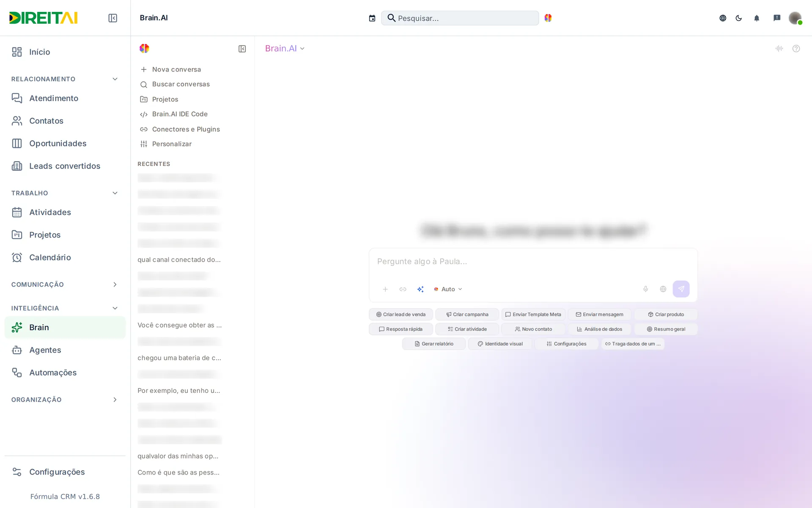Send the message with paper plane button

681,289
